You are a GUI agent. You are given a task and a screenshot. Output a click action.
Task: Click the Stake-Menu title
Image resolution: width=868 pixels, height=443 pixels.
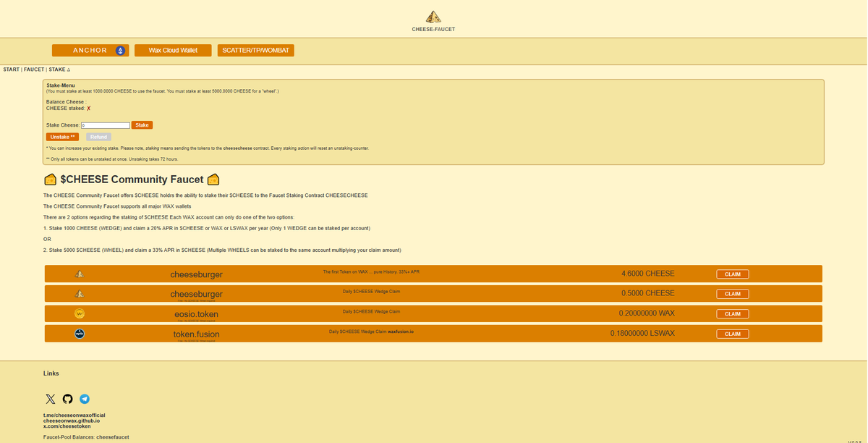61,85
